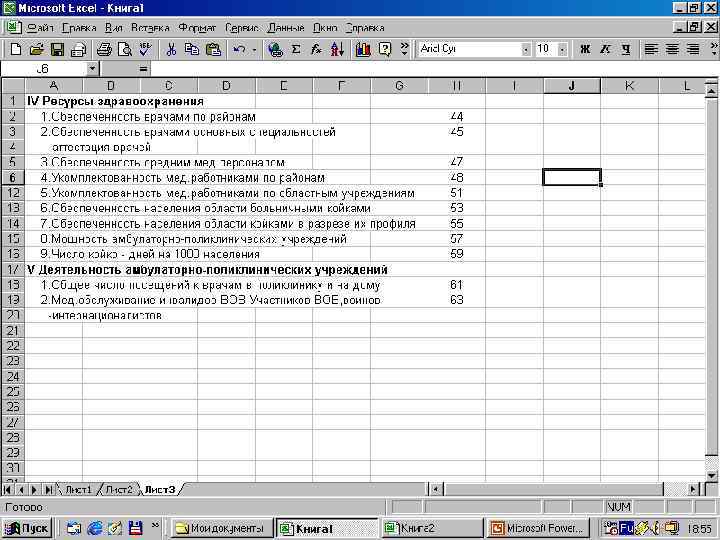The width and height of the screenshot is (720, 540).
Task: Open the Office Assistant help icon
Action: 385,49
